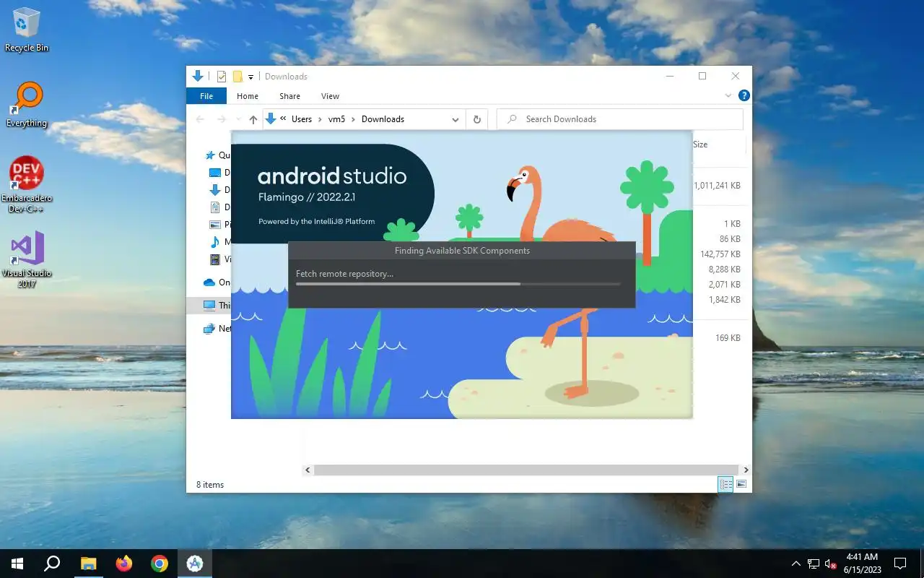This screenshot has height=578, width=924.
Task: Open Customize Quick Access Toolbar dropdown
Action: point(251,77)
